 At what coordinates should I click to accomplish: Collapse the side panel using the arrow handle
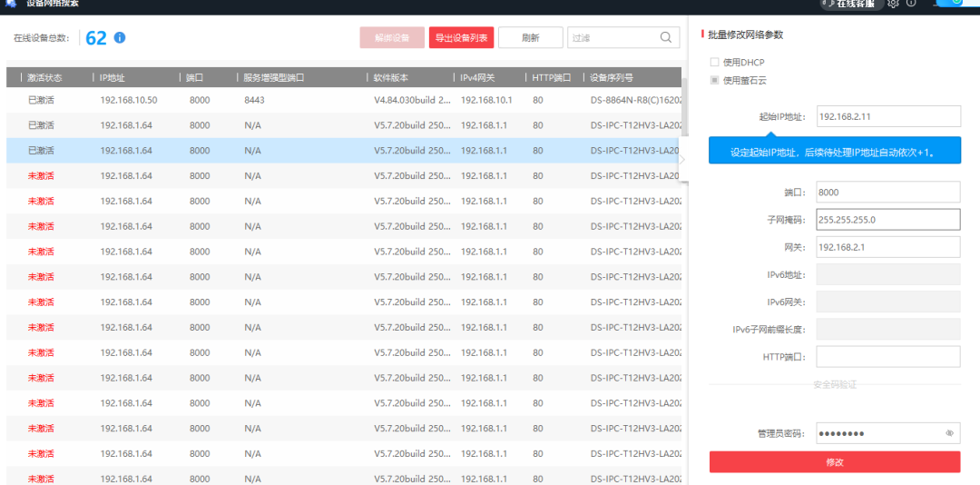pos(682,159)
